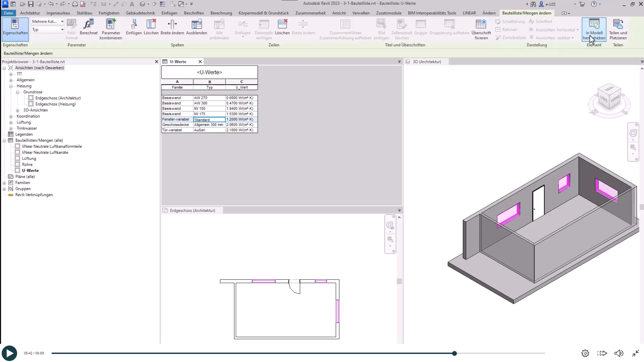
Task: Select the Erdgeschoss (Architektur) view tab
Action: tap(192, 210)
